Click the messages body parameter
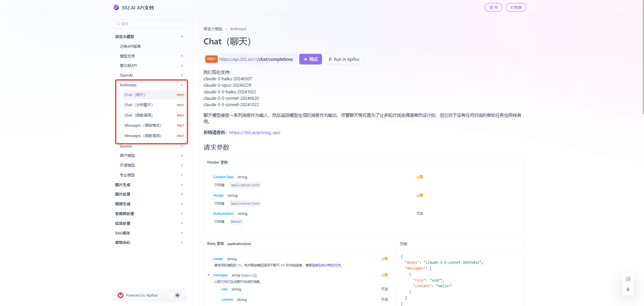 tap(220, 275)
